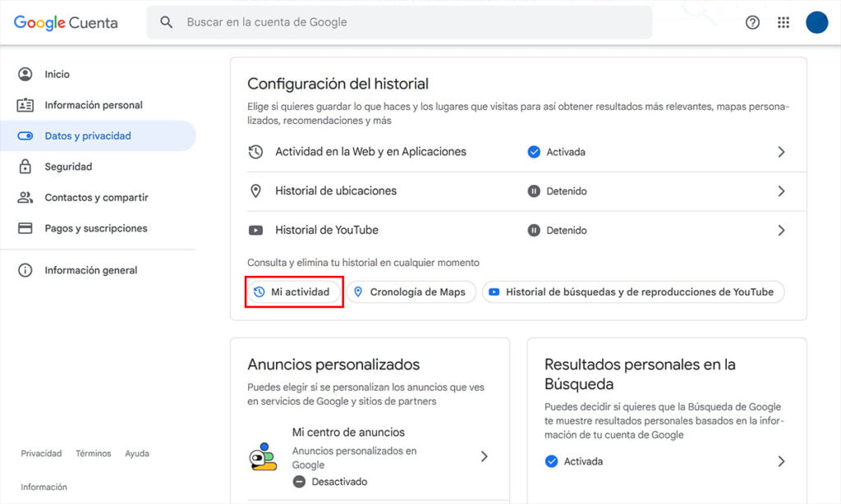
Task: Open Mi centro de anuncios chevron
Action: (485, 456)
